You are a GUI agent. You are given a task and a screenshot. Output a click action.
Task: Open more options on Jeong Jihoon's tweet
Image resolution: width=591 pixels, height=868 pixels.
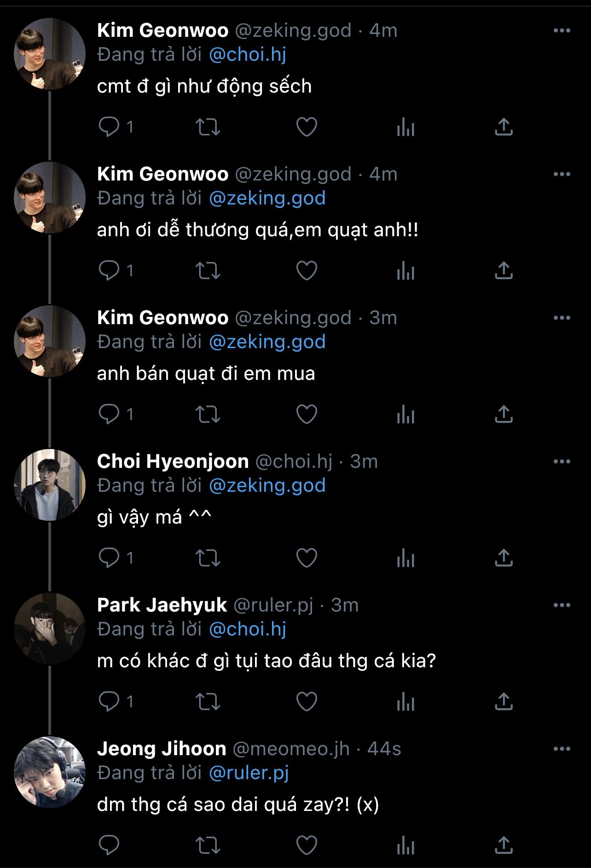[562, 749]
